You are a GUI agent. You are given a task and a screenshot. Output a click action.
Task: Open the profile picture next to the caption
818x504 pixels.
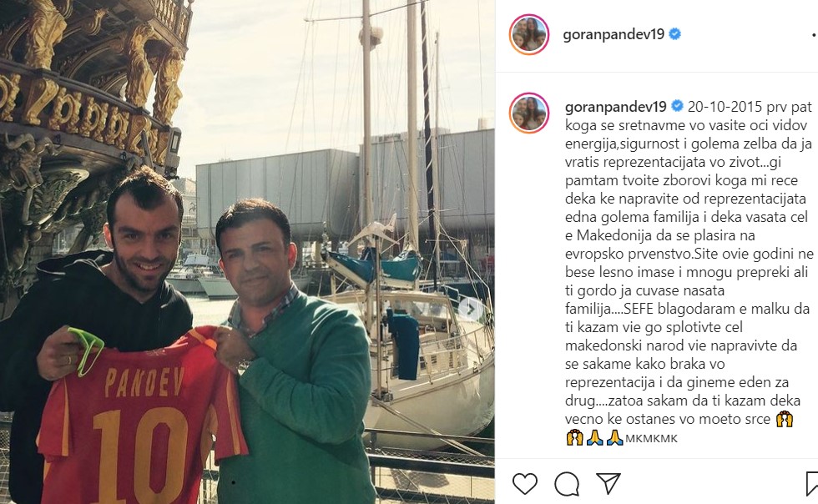[529, 113]
